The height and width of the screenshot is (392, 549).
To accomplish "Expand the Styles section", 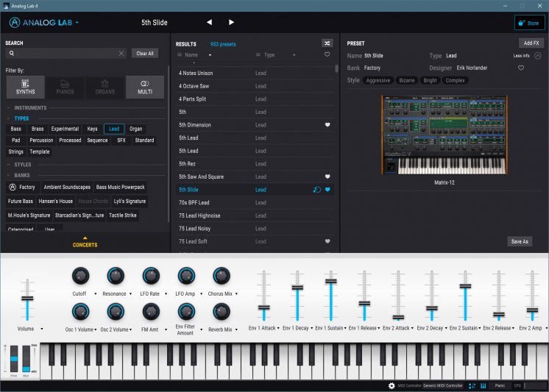I will (x=22, y=165).
